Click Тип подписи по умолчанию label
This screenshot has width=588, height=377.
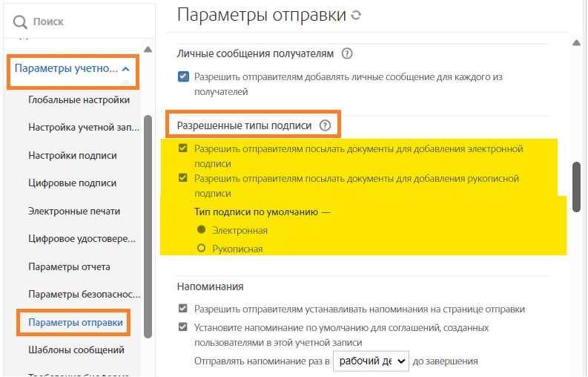[x=262, y=212]
